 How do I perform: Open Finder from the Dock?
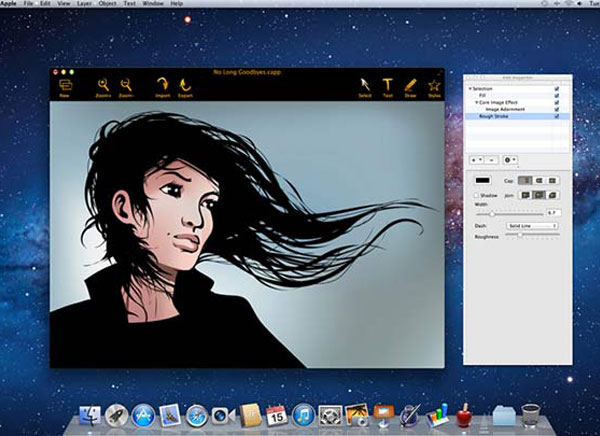tap(90, 416)
